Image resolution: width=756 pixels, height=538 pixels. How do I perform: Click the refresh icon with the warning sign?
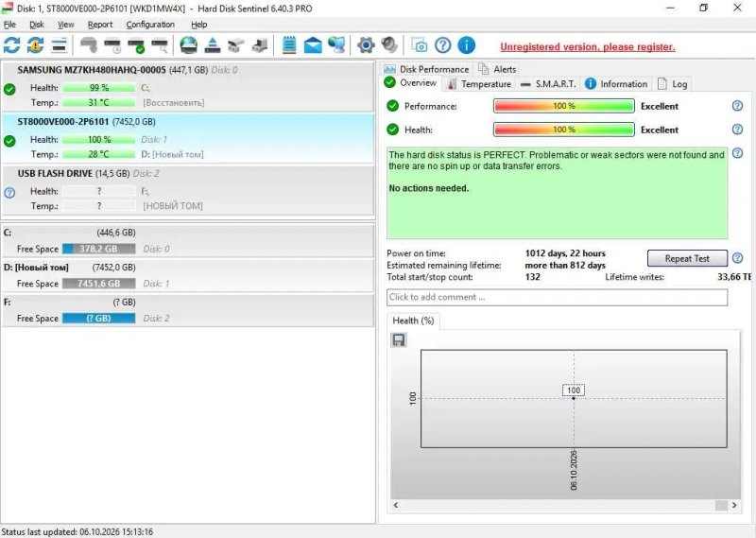(35, 45)
